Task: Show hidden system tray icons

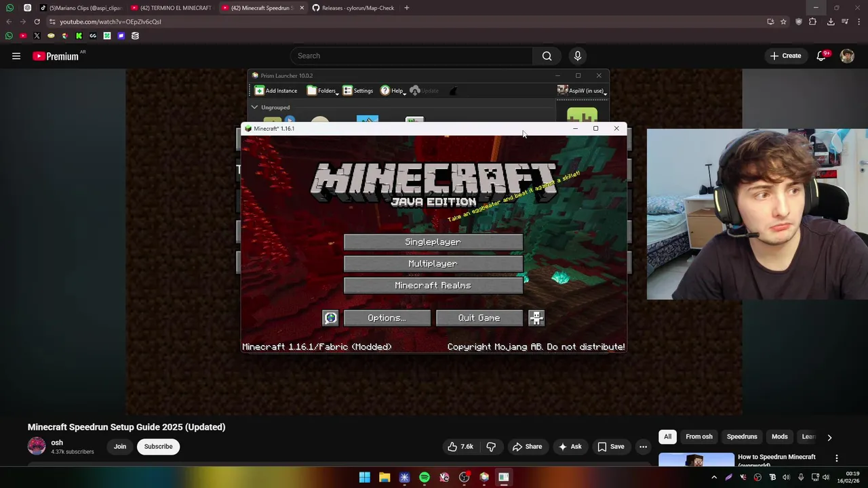Action: 714,478
